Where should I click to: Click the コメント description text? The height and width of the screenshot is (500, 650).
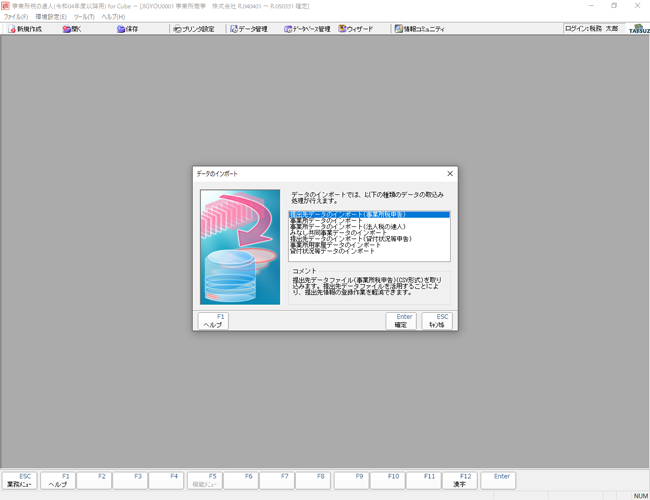coord(367,286)
